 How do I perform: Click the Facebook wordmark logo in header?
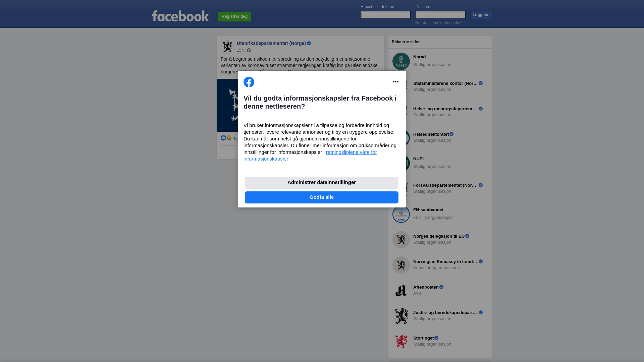click(180, 16)
